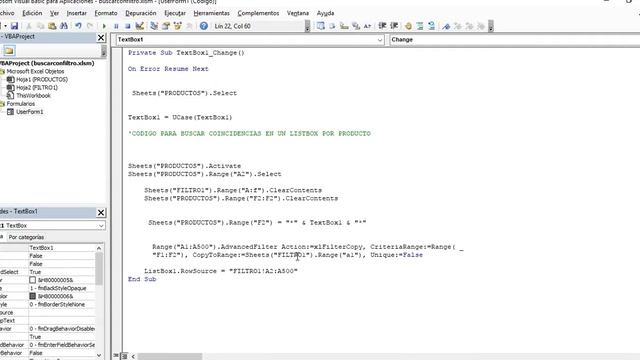
Task: Run the macro with the play icon
Action: click(x=104, y=26)
